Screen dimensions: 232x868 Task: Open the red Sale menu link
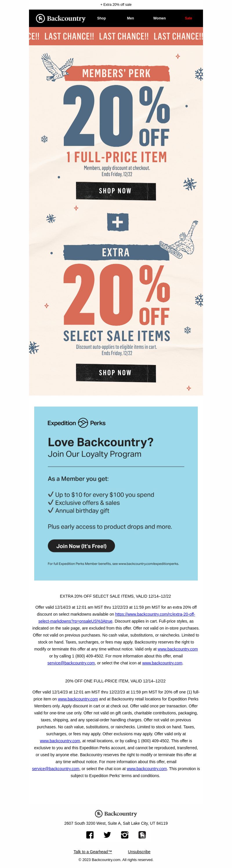click(x=188, y=18)
